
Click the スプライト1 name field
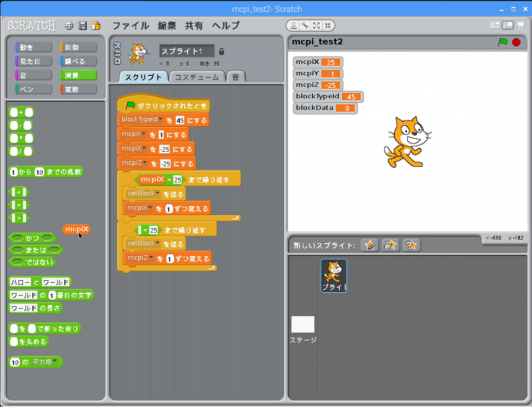[x=186, y=51]
